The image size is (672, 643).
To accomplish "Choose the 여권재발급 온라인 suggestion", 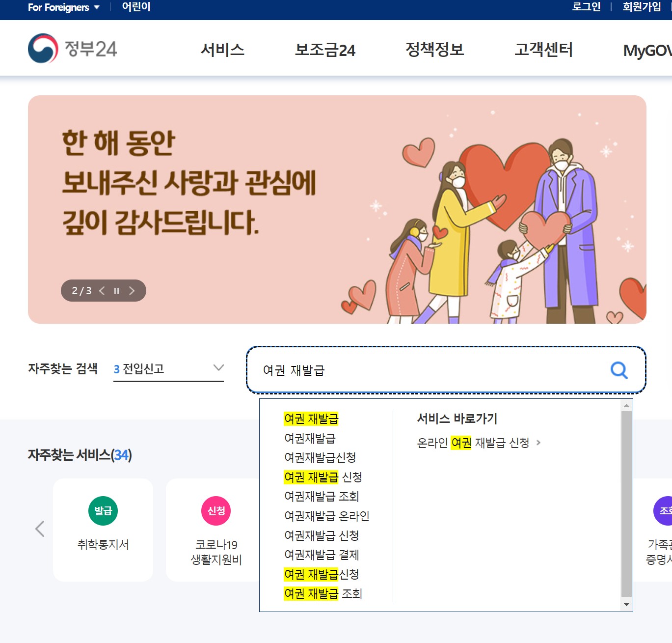I will click(x=327, y=516).
